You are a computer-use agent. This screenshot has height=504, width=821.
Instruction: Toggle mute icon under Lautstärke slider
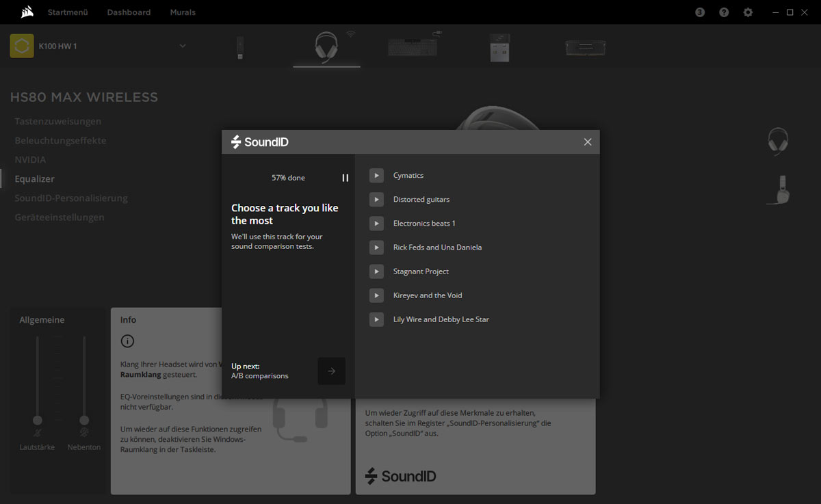38,433
